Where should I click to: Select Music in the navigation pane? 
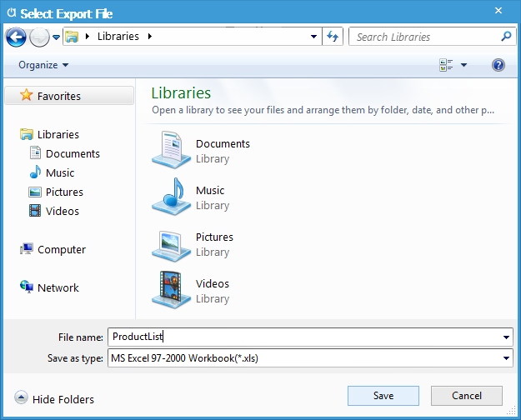tap(60, 172)
